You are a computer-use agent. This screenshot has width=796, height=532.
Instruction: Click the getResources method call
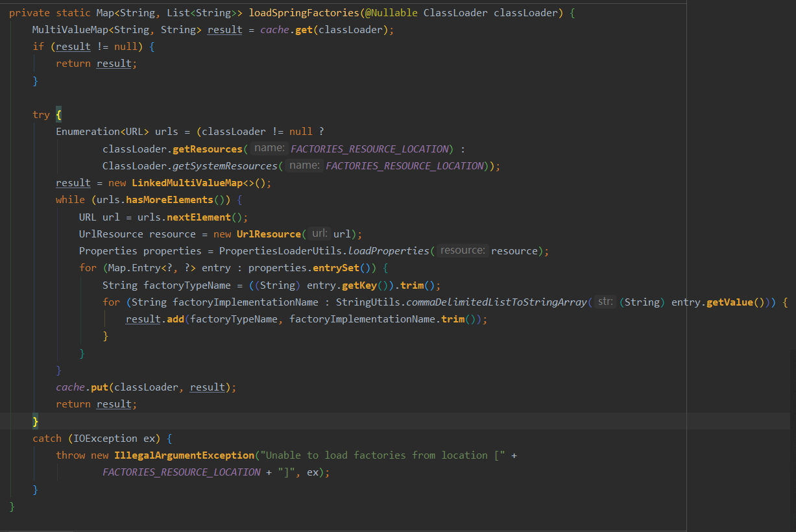click(208, 149)
